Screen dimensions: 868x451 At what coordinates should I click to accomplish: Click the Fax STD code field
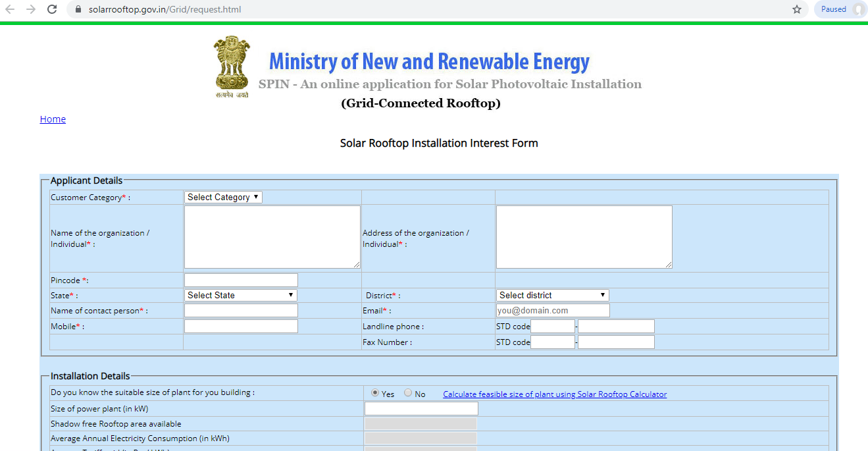coord(553,342)
